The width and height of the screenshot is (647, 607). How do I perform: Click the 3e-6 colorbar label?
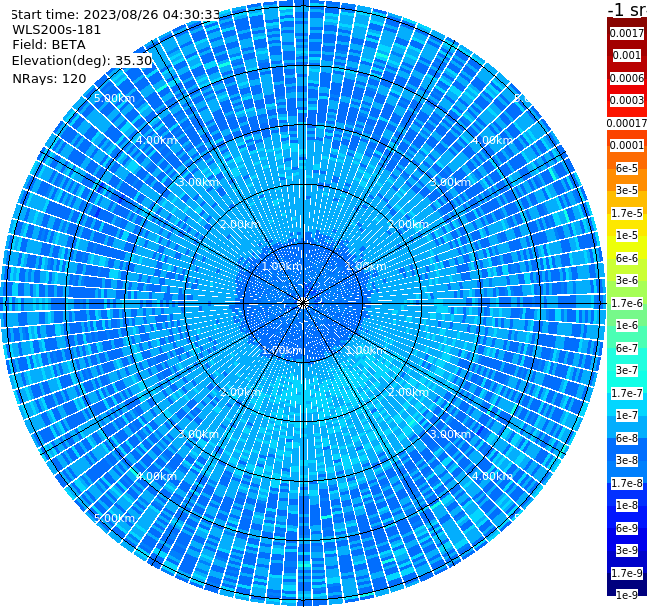(627, 280)
